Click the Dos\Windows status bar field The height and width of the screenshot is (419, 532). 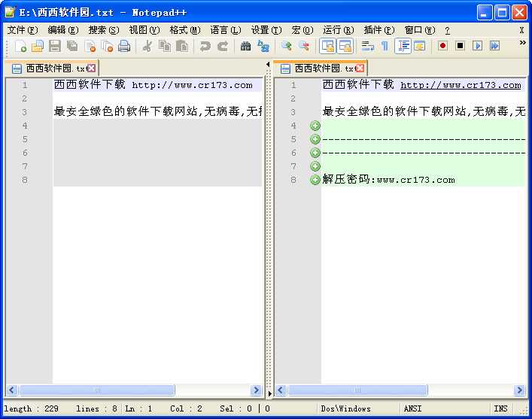358,408
